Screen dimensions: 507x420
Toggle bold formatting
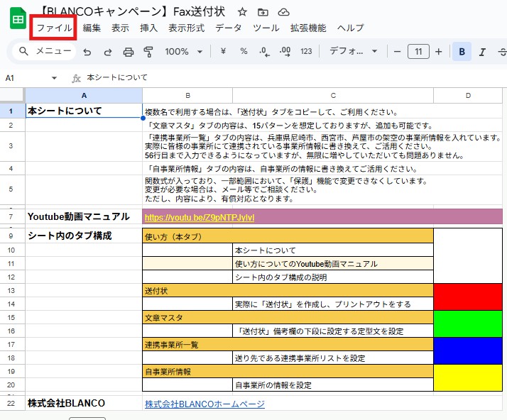click(x=462, y=52)
